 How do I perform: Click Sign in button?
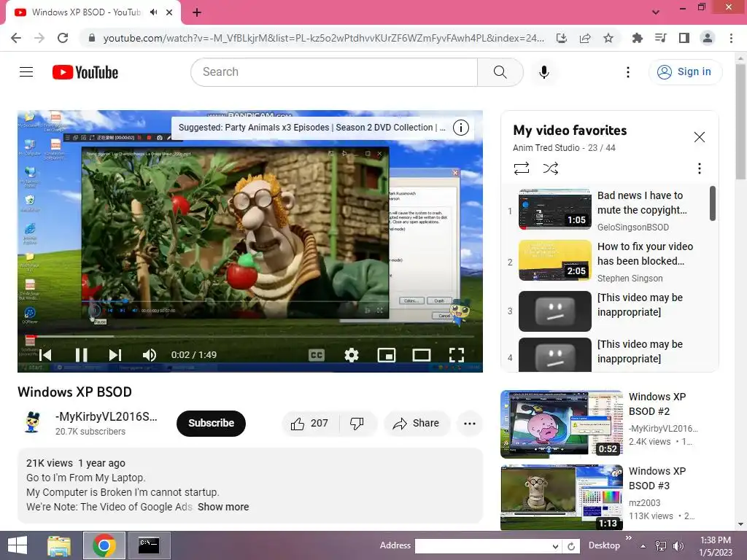pyautogui.click(x=686, y=72)
